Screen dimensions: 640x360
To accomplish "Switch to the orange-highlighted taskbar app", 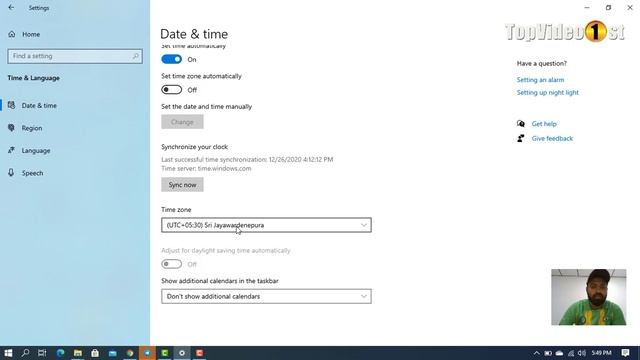I will tap(147, 353).
